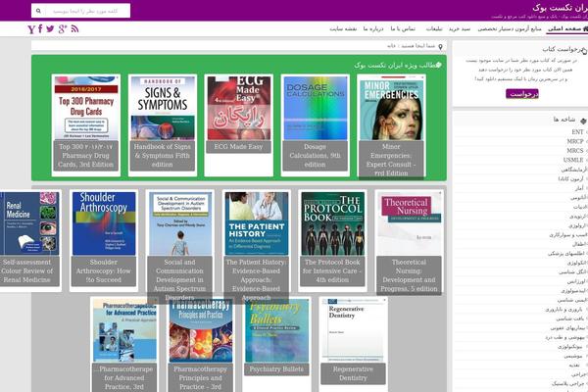Viewport: 588px width, 392px height.
Task: Open Shoulder Arthroscopy book cover
Action: [104, 223]
